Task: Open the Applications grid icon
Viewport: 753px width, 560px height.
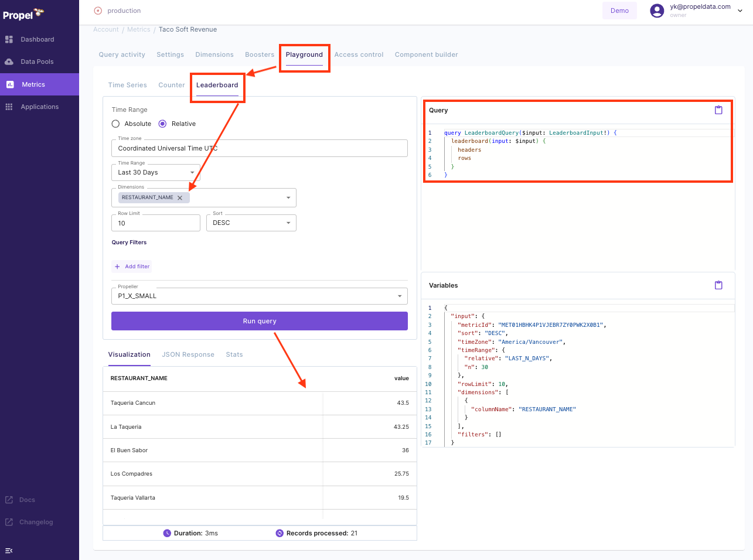Action: click(9, 107)
